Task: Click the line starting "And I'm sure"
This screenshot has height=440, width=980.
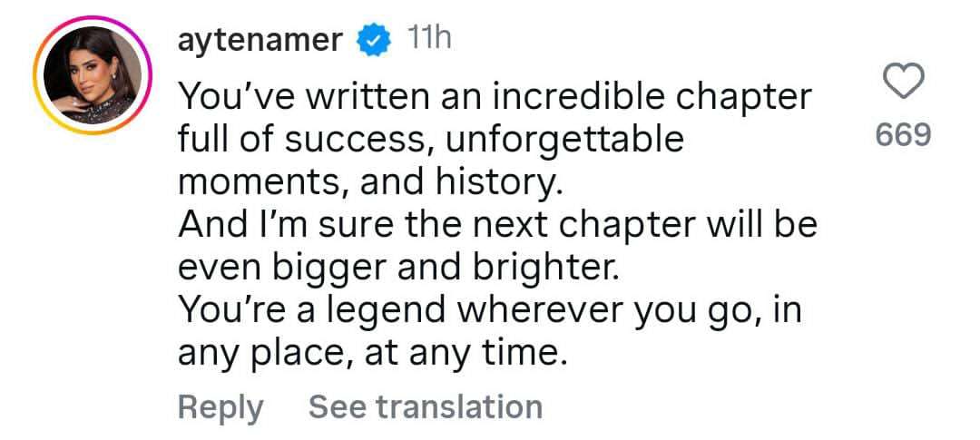Action: pyautogui.click(x=497, y=226)
